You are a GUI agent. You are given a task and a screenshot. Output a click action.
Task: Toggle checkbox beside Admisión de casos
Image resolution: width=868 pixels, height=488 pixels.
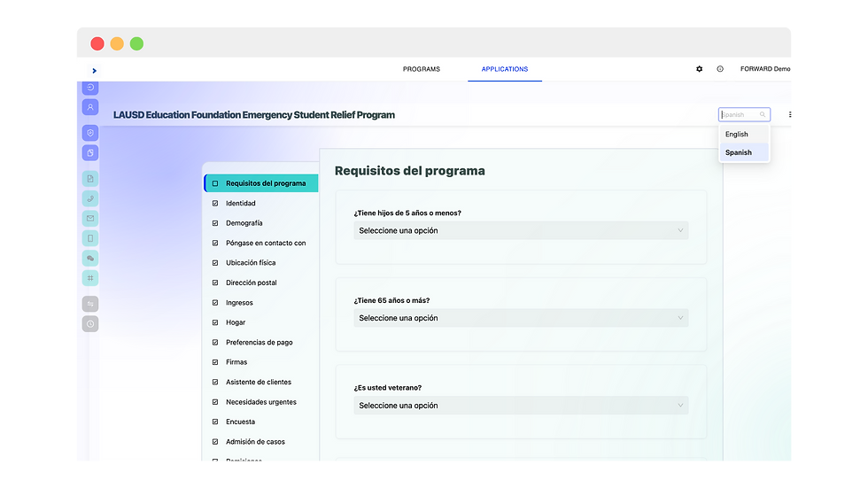(215, 442)
